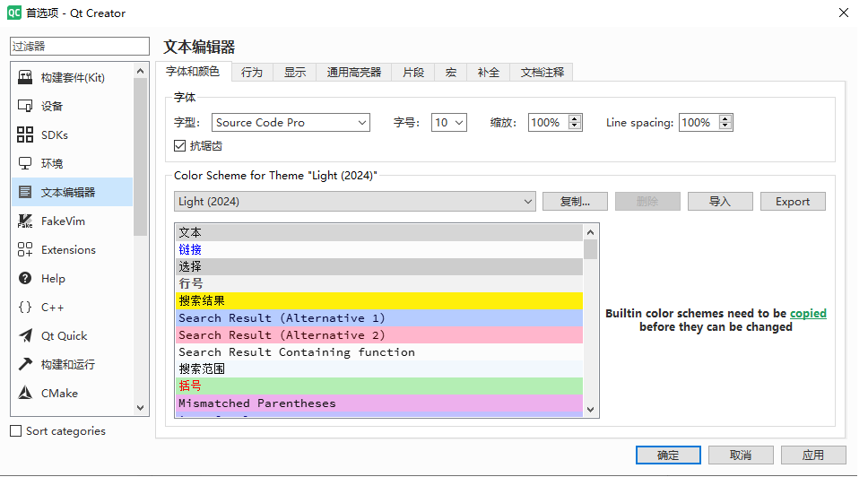
Task: Open the 构建套件(Kit) category icon
Action: 25,77
